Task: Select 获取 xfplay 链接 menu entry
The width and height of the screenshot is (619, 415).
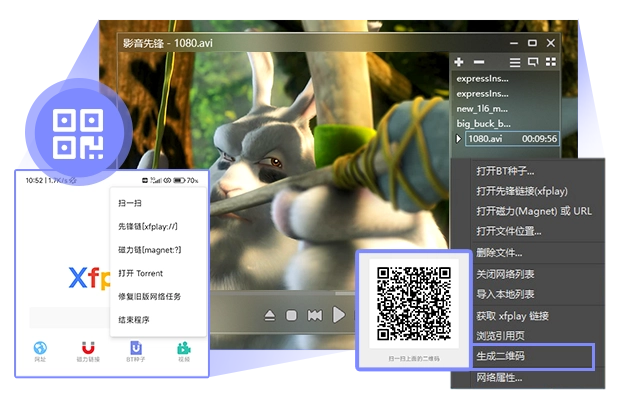Action: tap(512, 316)
